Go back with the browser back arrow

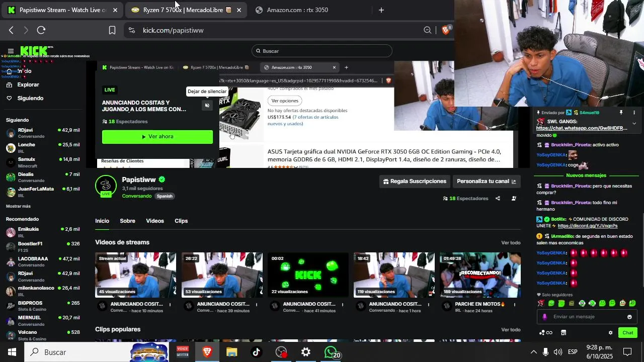[11, 30]
